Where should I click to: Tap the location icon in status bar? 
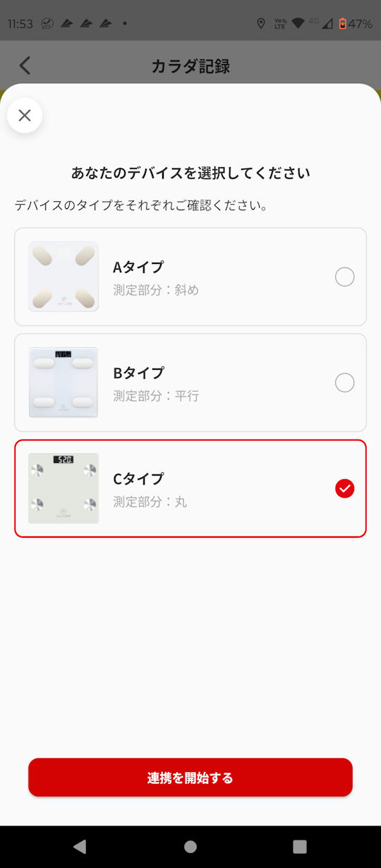(261, 23)
